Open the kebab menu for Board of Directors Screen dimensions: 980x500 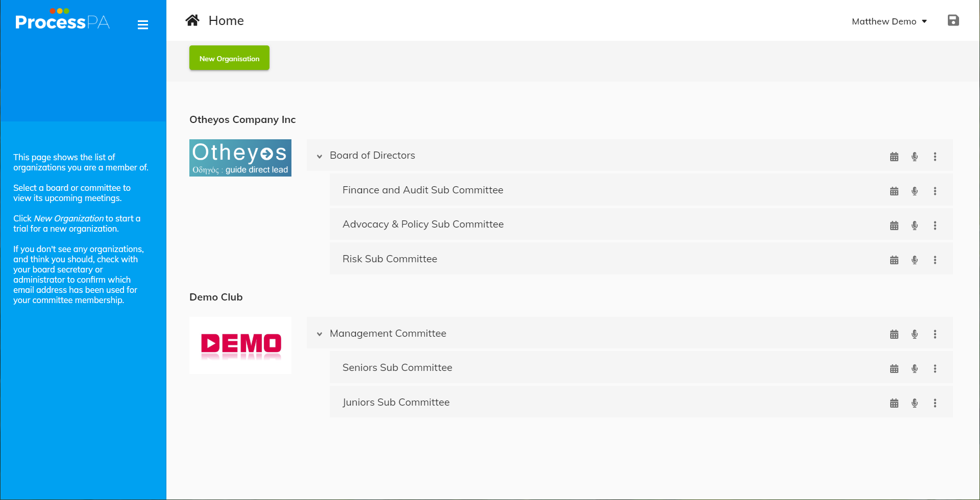[935, 156]
